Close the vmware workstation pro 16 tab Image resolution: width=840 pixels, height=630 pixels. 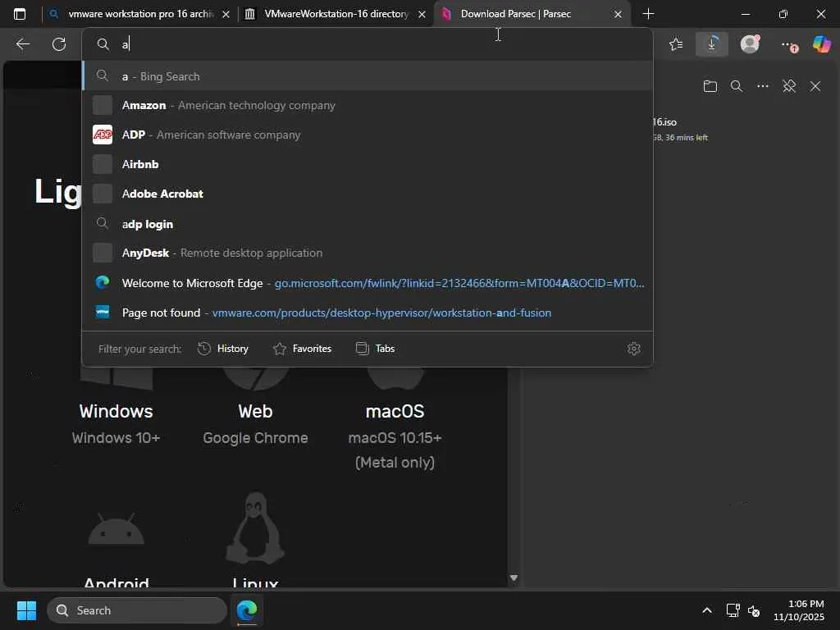226,15
